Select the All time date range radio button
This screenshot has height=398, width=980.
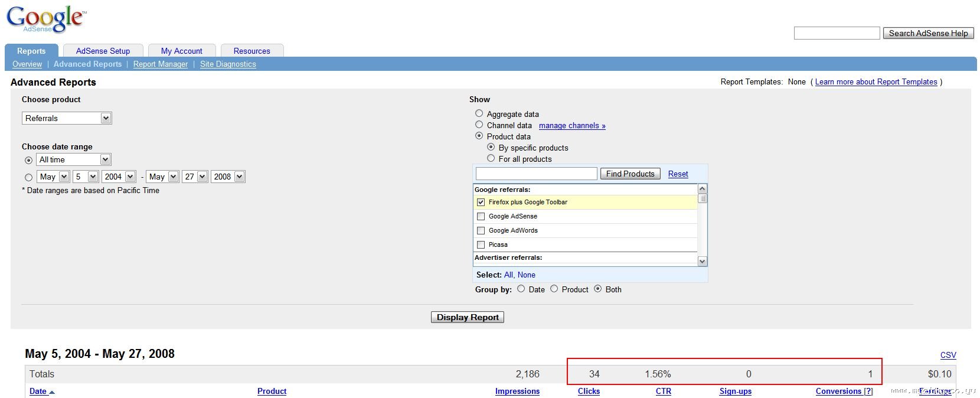click(28, 160)
